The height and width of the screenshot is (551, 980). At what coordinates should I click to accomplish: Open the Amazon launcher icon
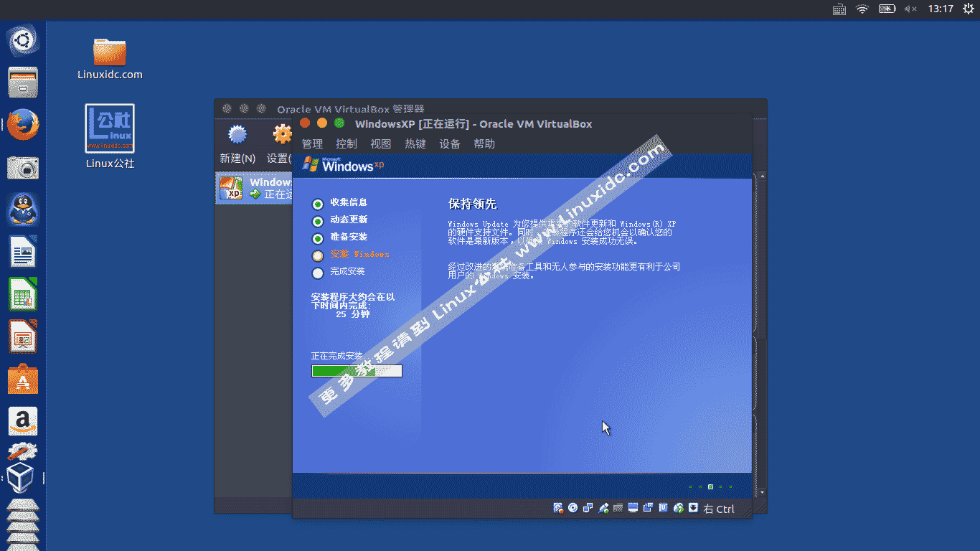tap(23, 421)
